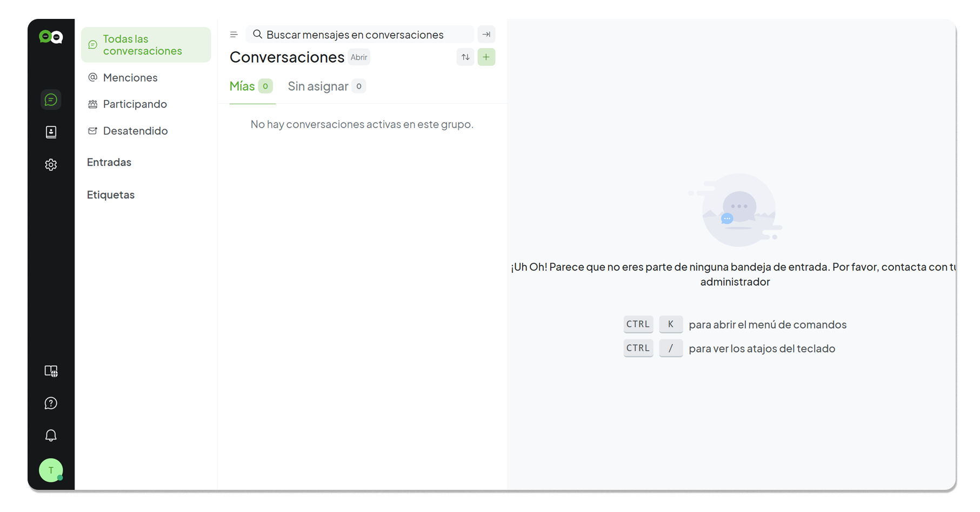Open the notifications bell icon
Viewport: 980px width, 512px height.
(x=51, y=436)
